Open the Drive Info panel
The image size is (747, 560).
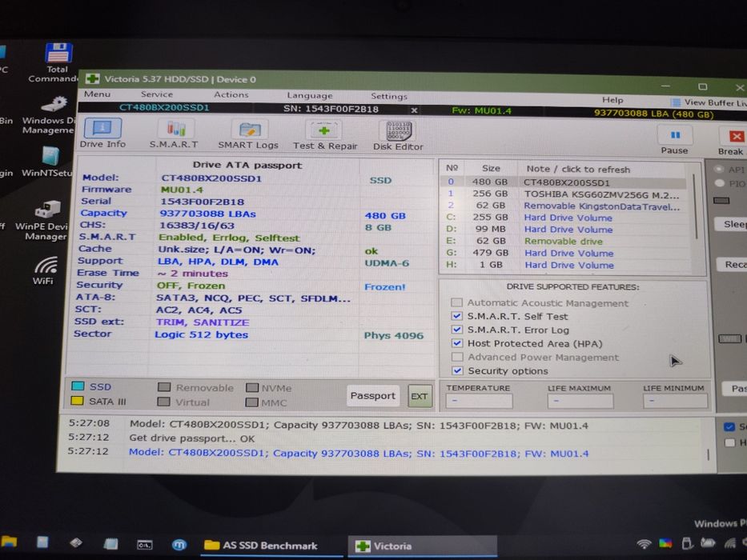pos(102,134)
